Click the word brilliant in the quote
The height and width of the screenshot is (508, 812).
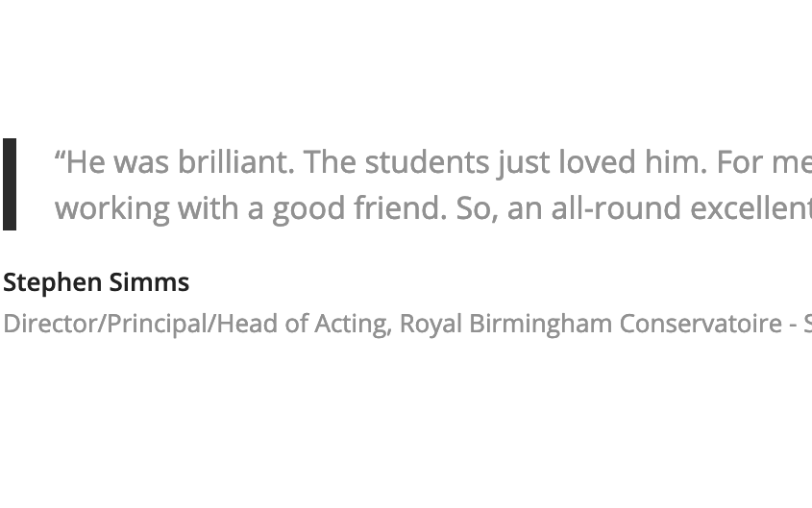click(236, 162)
